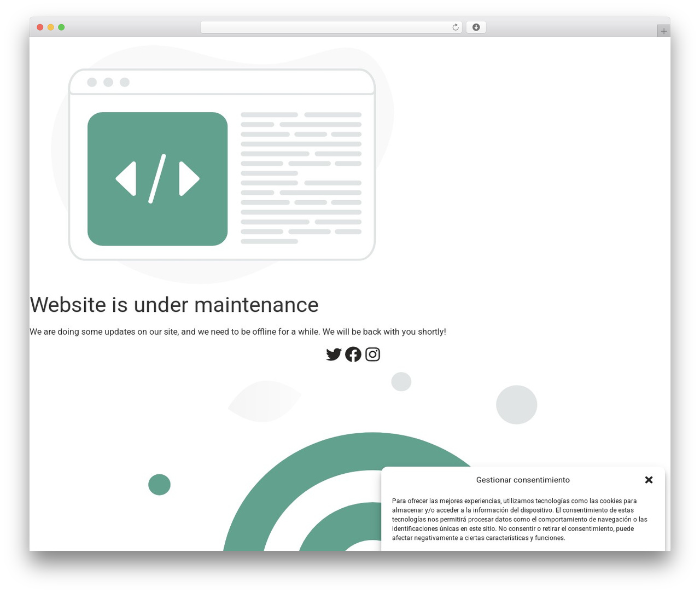Open the Twitter social link

click(334, 354)
